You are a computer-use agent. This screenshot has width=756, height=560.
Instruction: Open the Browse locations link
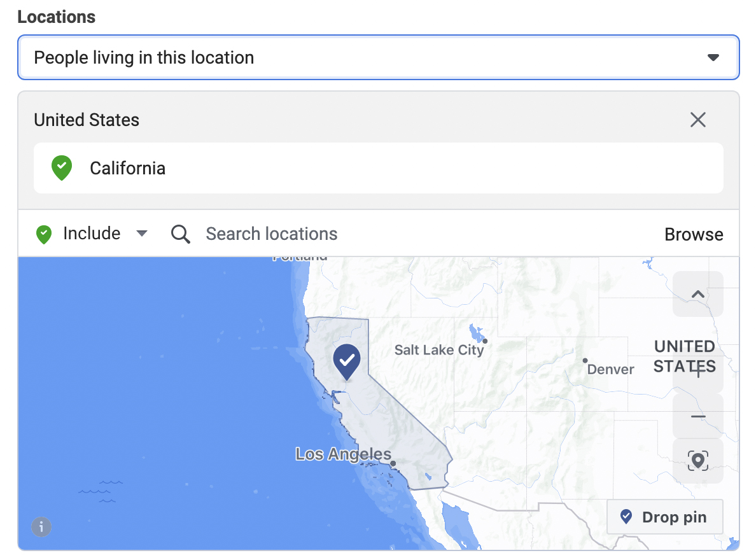point(694,234)
